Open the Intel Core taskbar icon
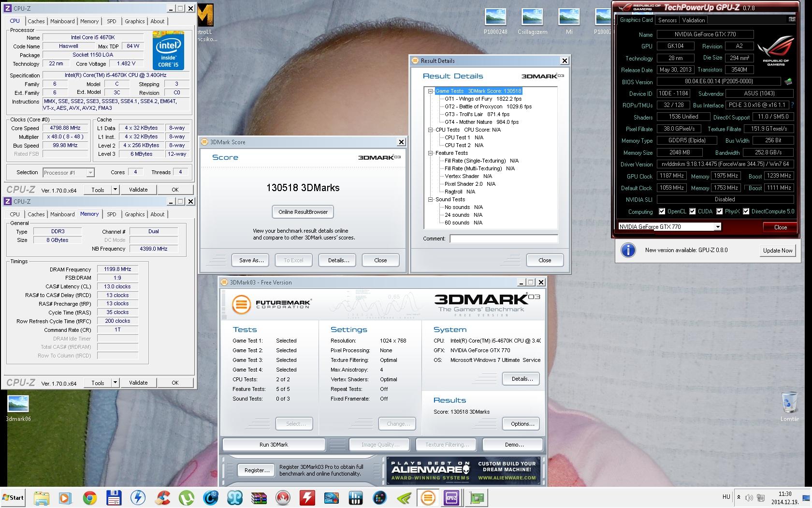This screenshot has width=812, height=508. coord(331,498)
